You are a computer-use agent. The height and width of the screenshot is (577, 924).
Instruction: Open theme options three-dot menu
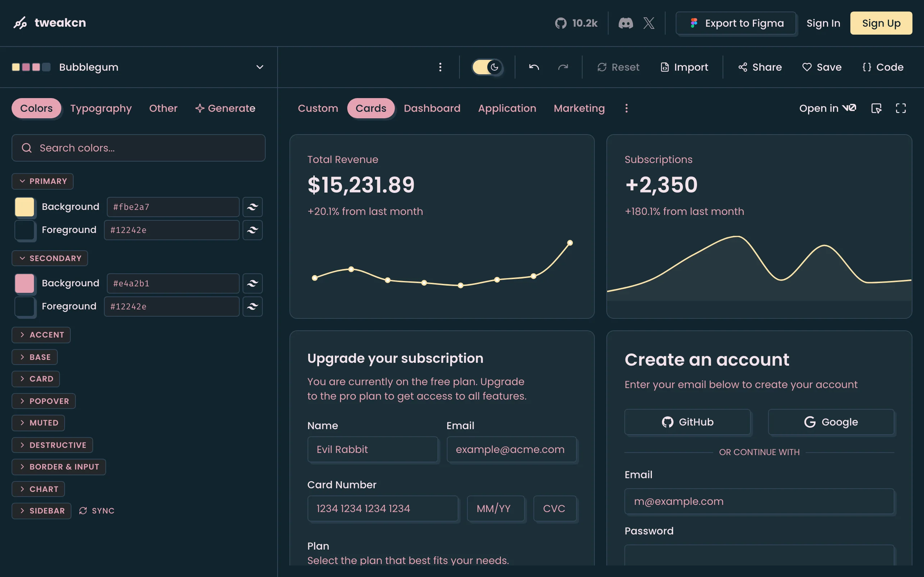[x=440, y=67]
